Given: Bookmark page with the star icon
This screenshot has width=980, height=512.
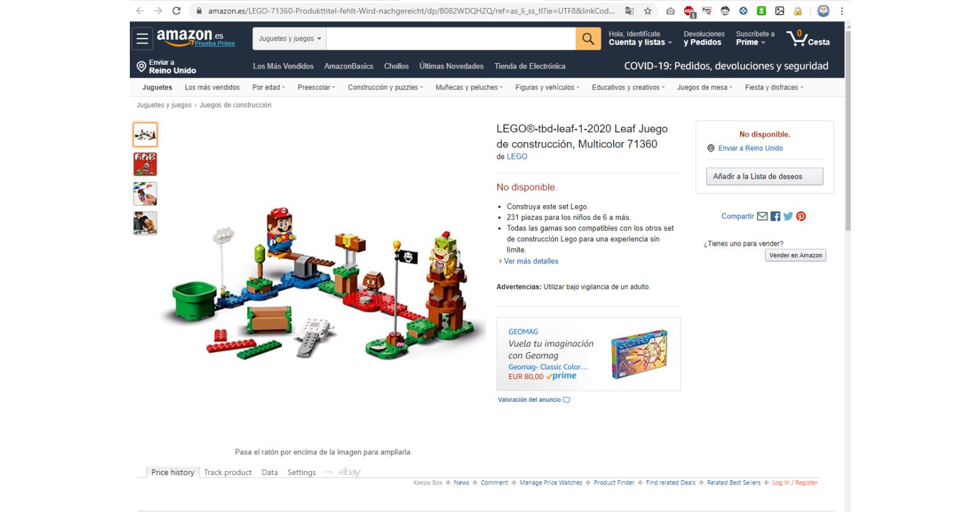Looking at the screenshot, I should pos(647,11).
